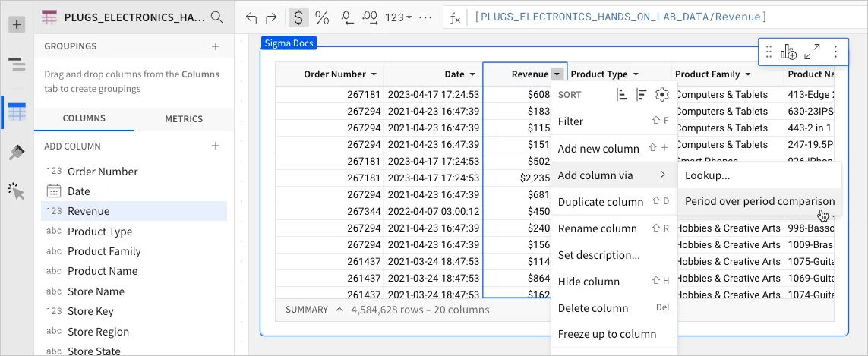Select Revenue in the columns list

point(134,211)
